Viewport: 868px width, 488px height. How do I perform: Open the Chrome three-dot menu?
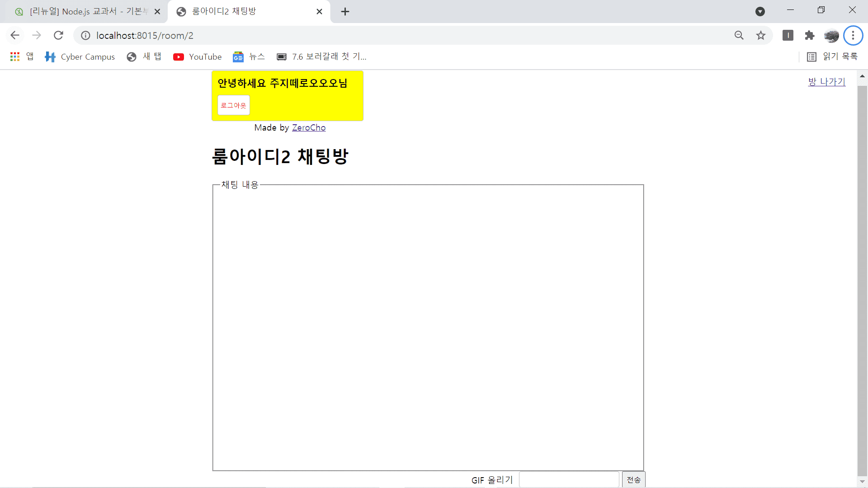[x=853, y=35]
